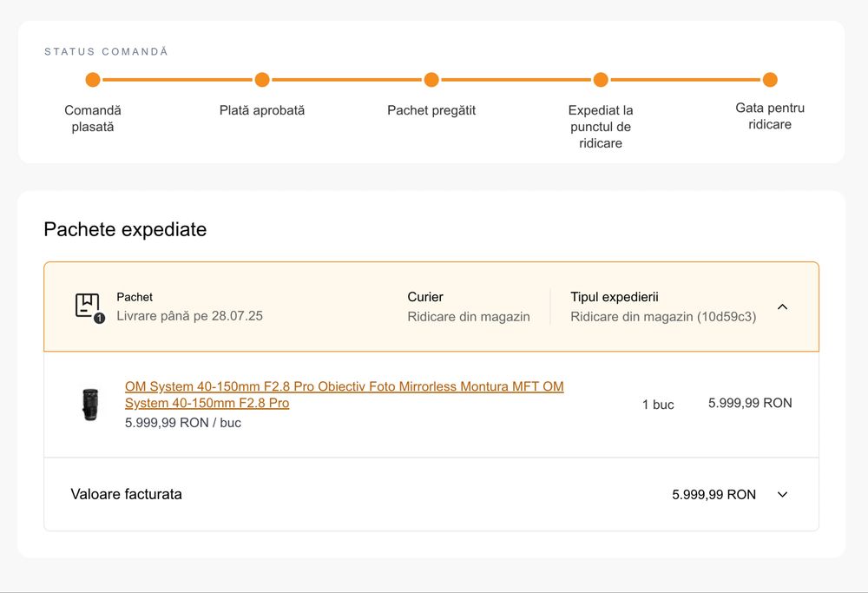Click the 'STATUS COMANDĂ' section title
The image size is (868, 593).
coord(107,52)
